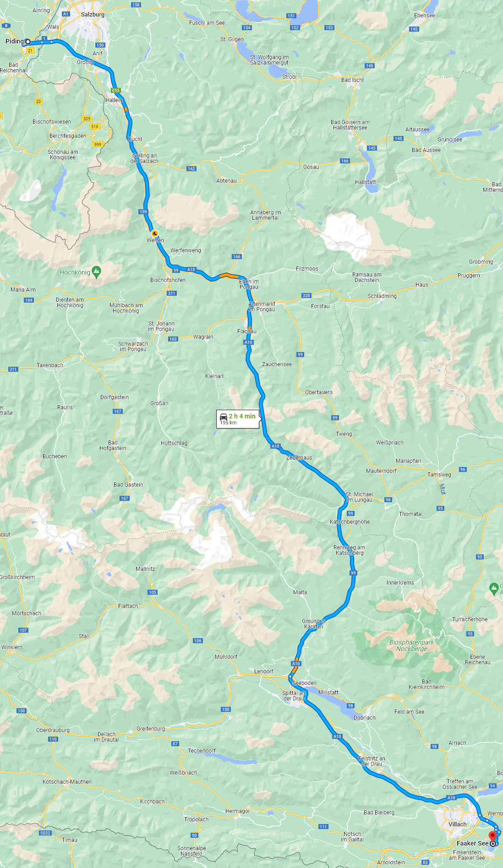Click the Hallstatt town label

pyautogui.click(x=365, y=182)
